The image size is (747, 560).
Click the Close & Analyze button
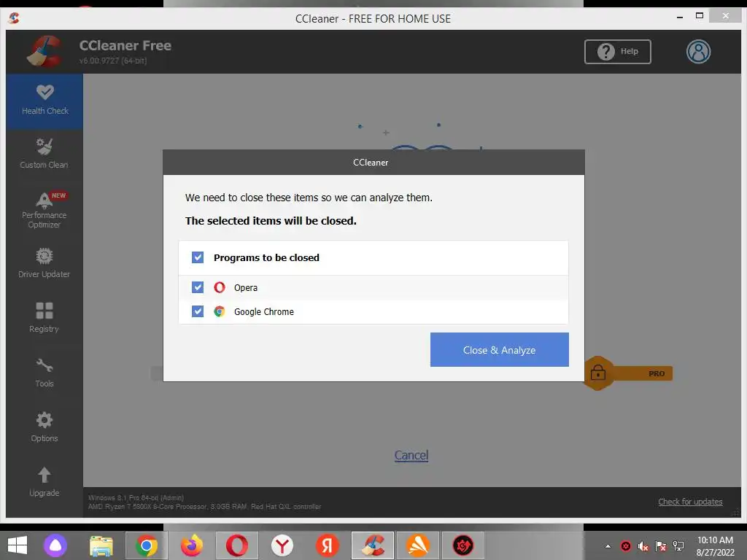pos(499,349)
